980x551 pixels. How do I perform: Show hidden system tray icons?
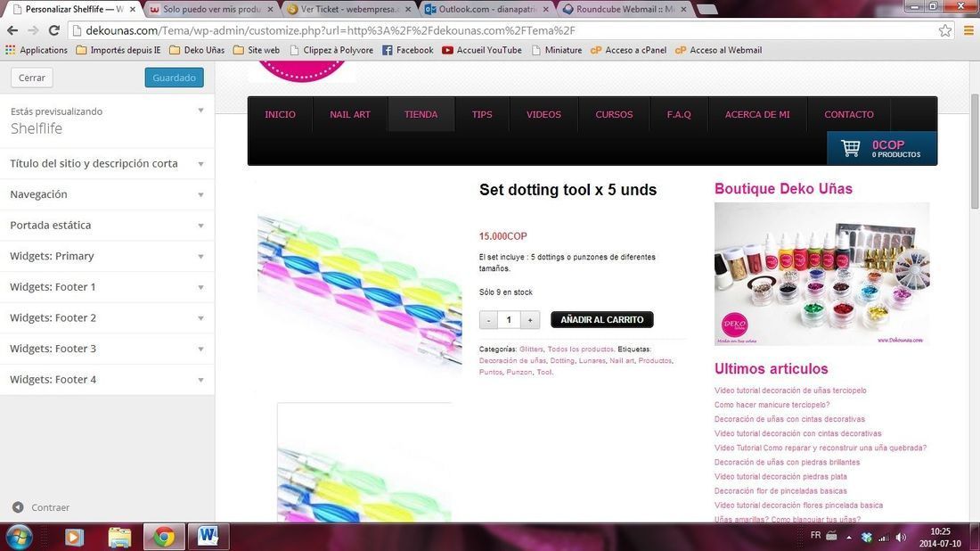[849, 537]
